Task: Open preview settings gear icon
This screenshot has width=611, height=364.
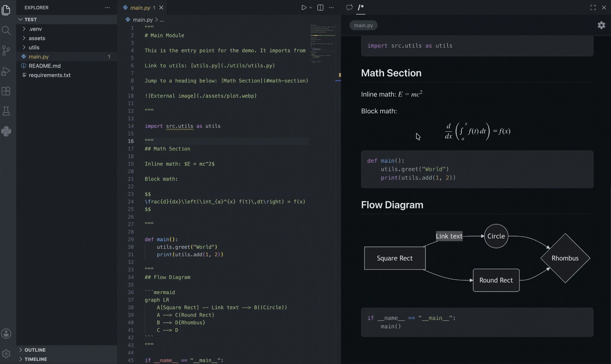Action: pyautogui.click(x=601, y=25)
